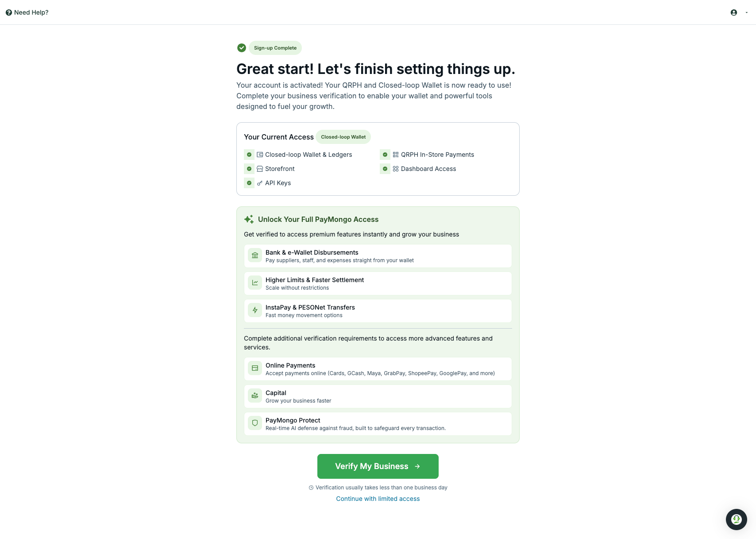Click the shield icon for PayMongo Protect
The width and height of the screenshot is (756, 539).
coord(255,423)
